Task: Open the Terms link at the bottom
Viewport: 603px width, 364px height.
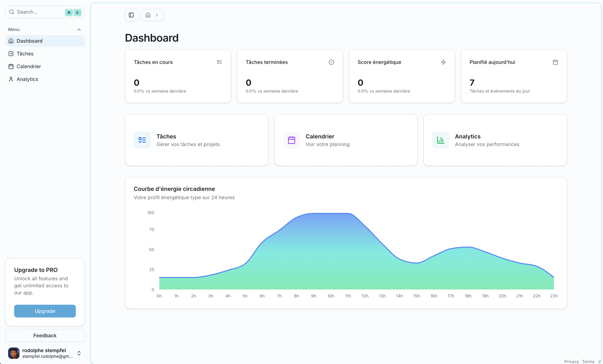Action: [589, 361]
